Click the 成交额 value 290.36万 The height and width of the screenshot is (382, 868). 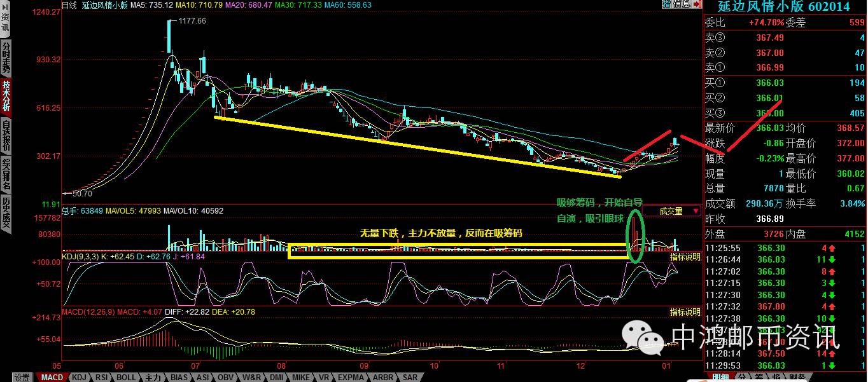[x=764, y=203]
